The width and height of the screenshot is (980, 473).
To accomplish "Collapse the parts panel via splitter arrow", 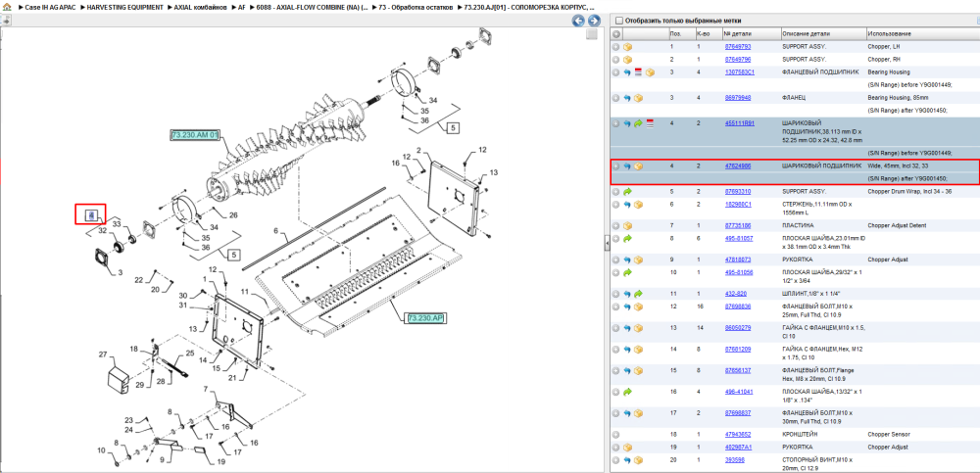I will coord(607,244).
